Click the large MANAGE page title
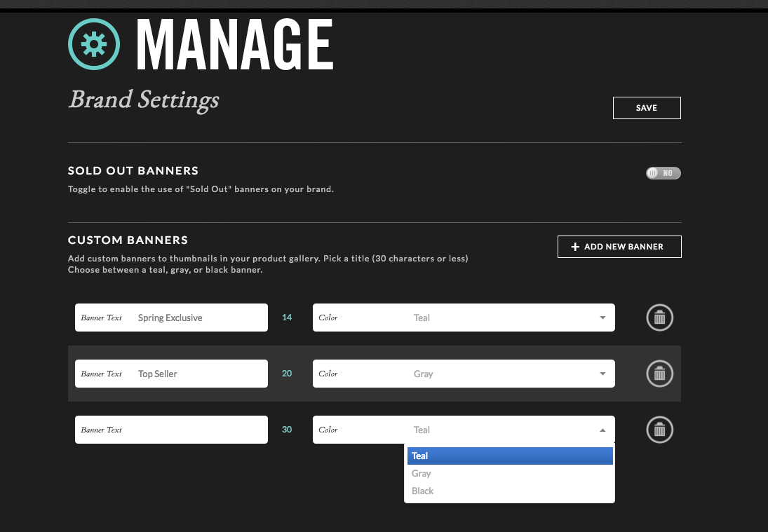768x532 pixels. pyautogui.click(x=234, y=44)
